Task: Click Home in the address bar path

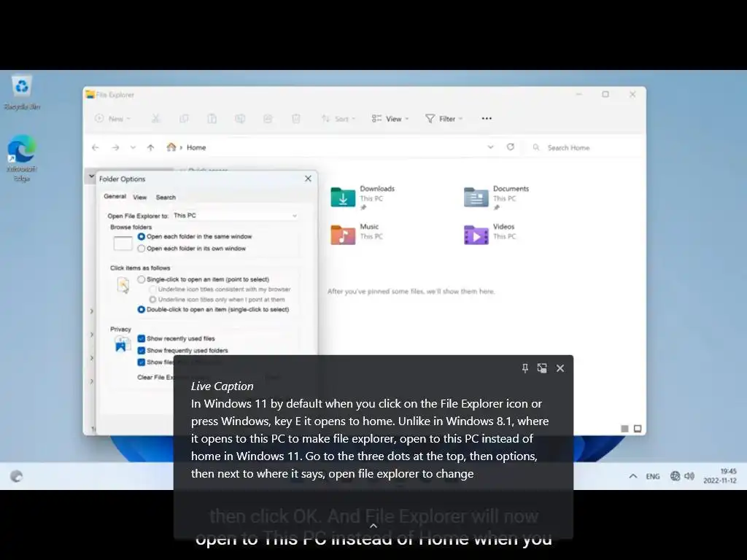Action: pyautogui.click(x=196, y=147)
